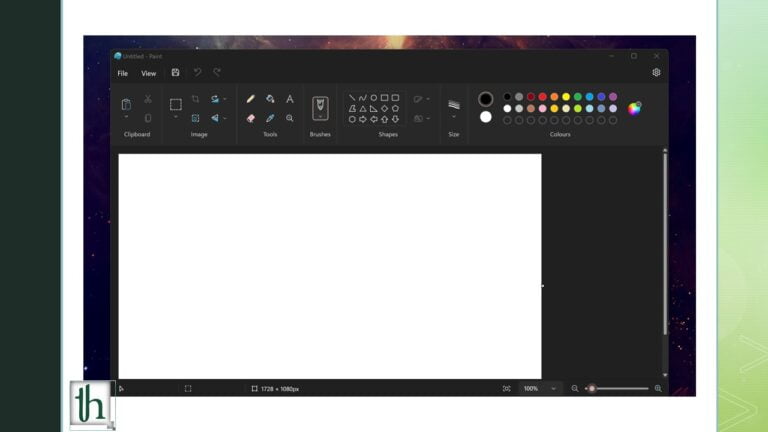Screen dimensions: 768x432
Task: Select the Fill with colour bucket tool
Action: pos(270,99)
